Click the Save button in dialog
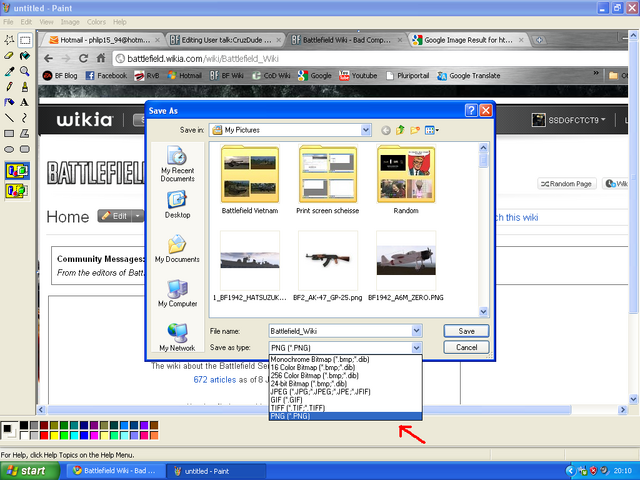 [x=466, y=331]
